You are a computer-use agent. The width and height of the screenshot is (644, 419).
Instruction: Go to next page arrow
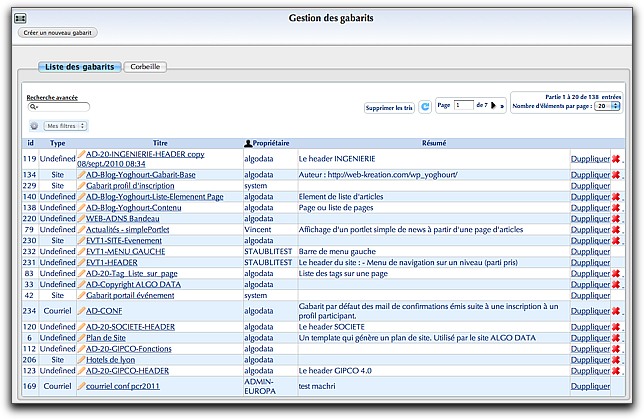tap(493, 106)
